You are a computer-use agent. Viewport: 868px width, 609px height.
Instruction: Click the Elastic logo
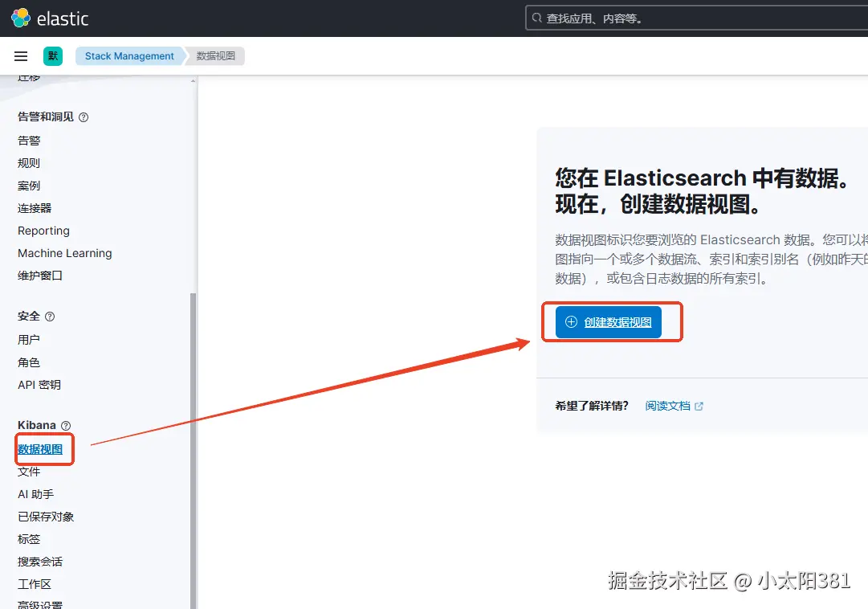click(50, 18)
